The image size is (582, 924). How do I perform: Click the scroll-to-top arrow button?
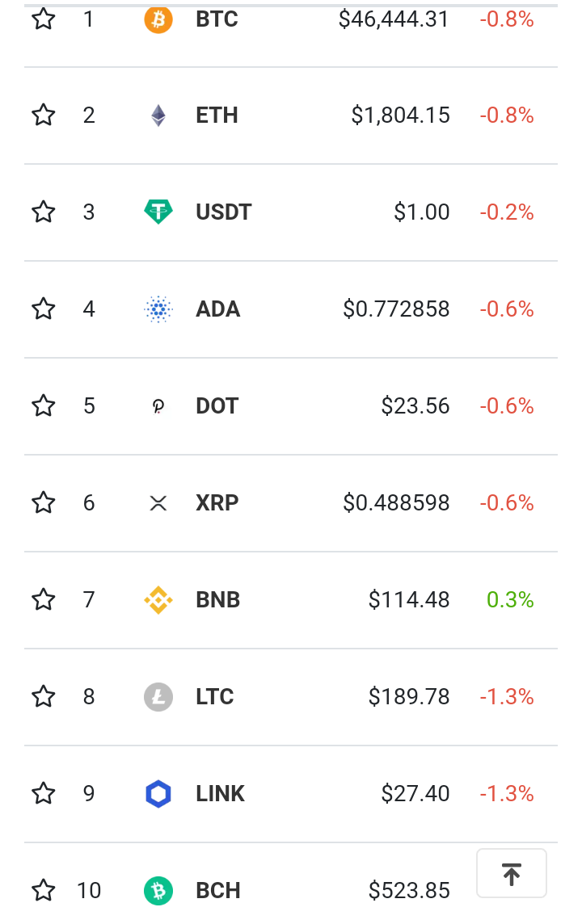[511, 873]
